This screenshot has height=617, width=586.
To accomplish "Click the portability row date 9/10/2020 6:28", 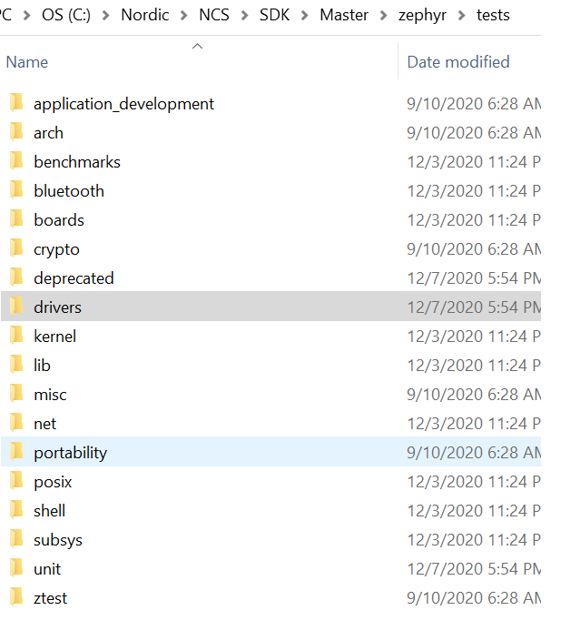I will pos(474,453).
